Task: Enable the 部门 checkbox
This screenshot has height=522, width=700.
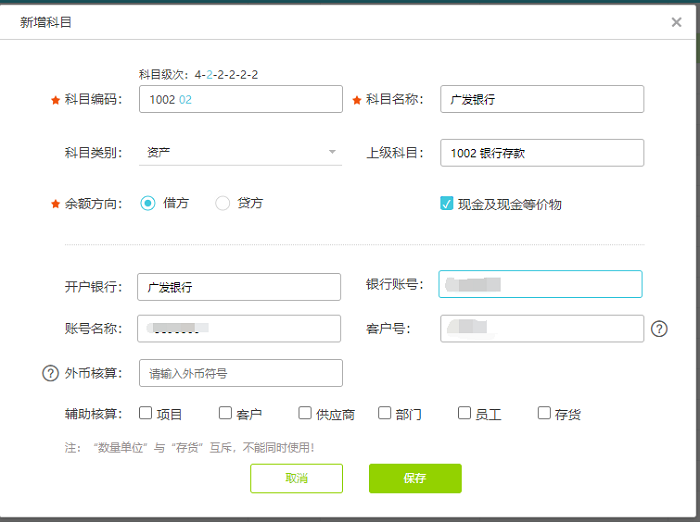Action: [385, 413]
